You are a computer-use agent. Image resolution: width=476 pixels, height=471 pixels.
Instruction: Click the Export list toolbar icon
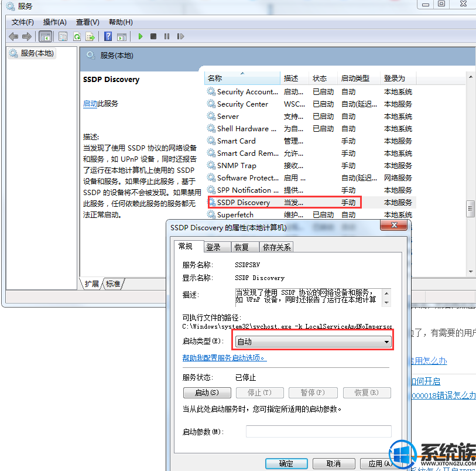point(90,37)
